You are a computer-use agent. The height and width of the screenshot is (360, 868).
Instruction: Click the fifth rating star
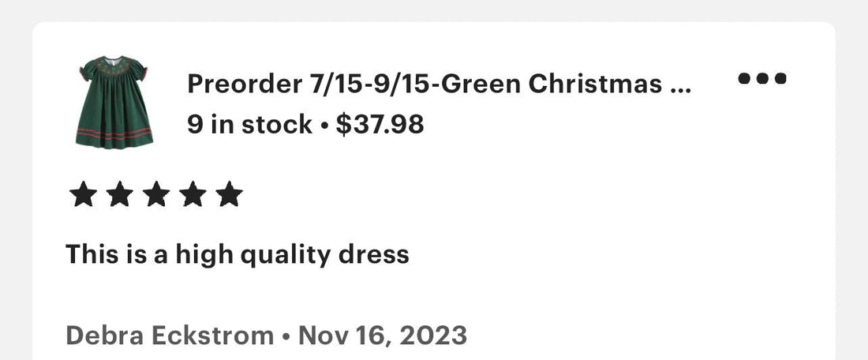tap(229, 194)
